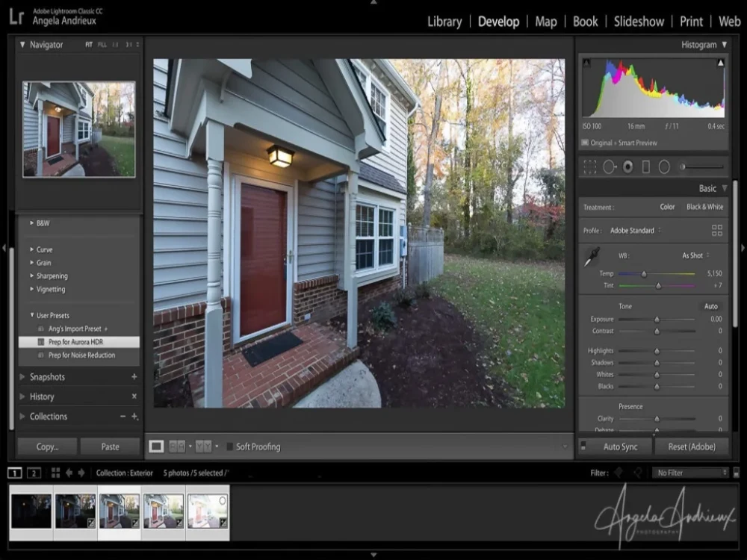This screenshot has width=747, height=560.
Task: Click the Temp slider handle
Action: (x=644, y=274)
